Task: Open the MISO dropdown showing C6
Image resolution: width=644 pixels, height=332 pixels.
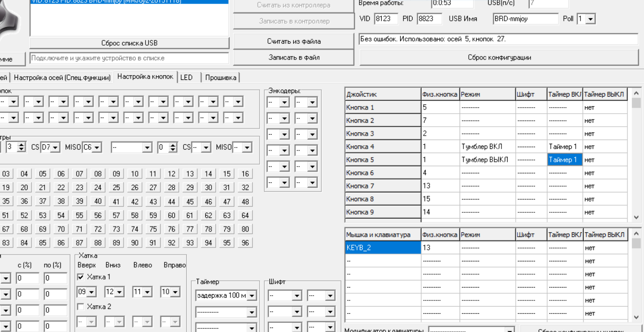Action: coord(97,147)
